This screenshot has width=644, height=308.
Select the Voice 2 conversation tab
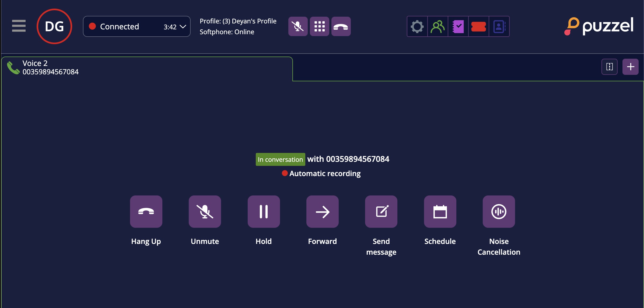click(x=108, y=67)
